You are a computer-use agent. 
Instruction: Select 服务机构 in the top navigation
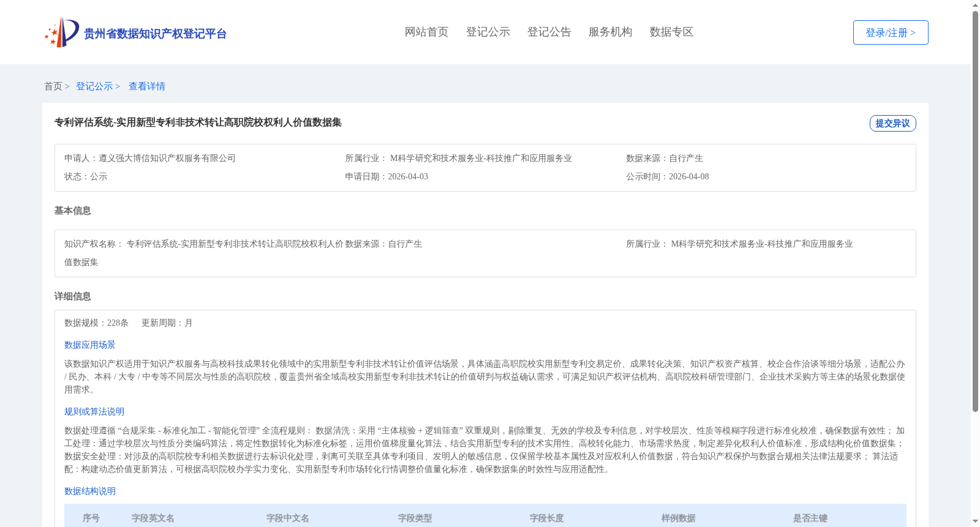coord(610,32)
